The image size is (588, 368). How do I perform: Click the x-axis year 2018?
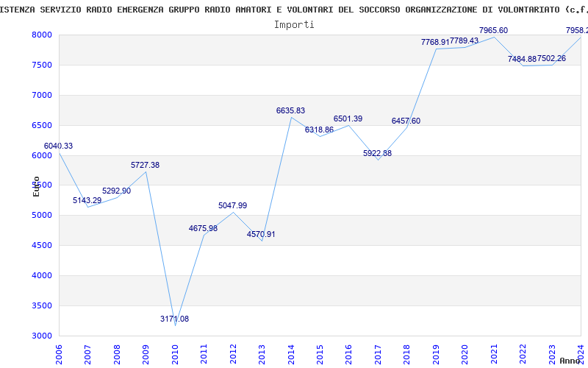[407, 355]
